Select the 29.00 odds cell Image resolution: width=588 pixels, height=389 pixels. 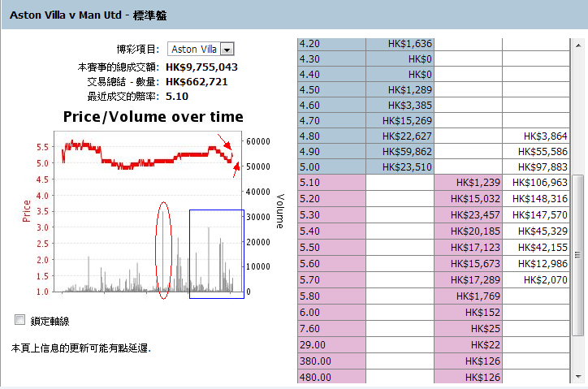pos(331,344)
